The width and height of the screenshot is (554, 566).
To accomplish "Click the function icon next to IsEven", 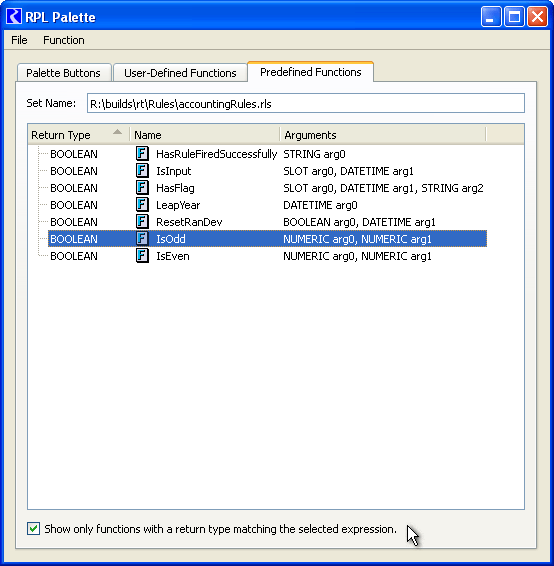I will [x=142, y=256].
